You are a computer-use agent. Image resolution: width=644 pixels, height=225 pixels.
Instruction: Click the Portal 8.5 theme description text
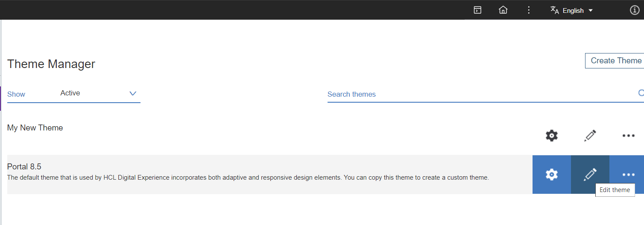tap(248, 178)
